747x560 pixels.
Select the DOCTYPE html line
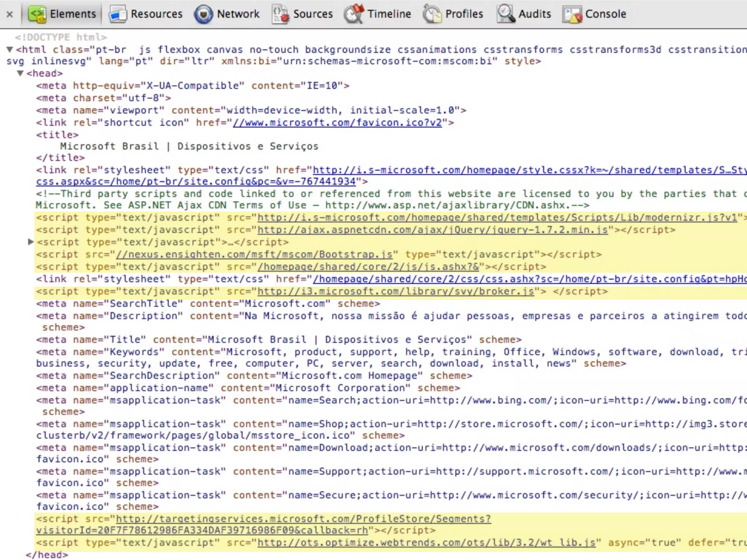61,37
